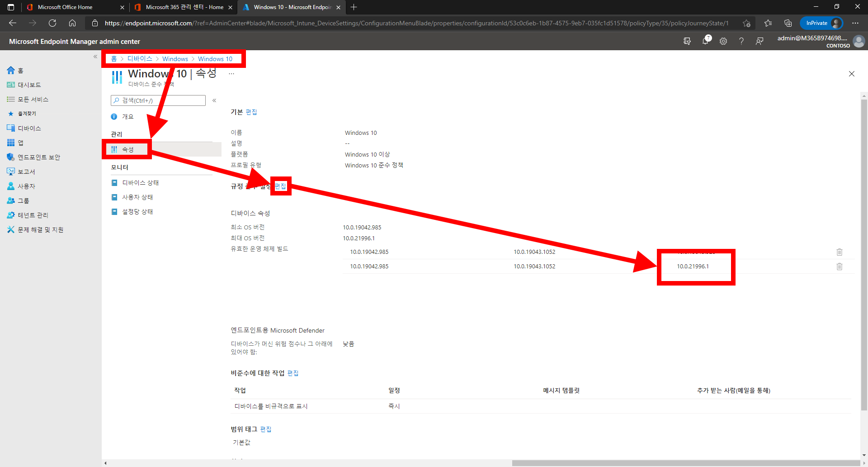Click Windows 10 breadcrumb link
Viewport: 868px width, 467px height.
[x=215, y=59]
